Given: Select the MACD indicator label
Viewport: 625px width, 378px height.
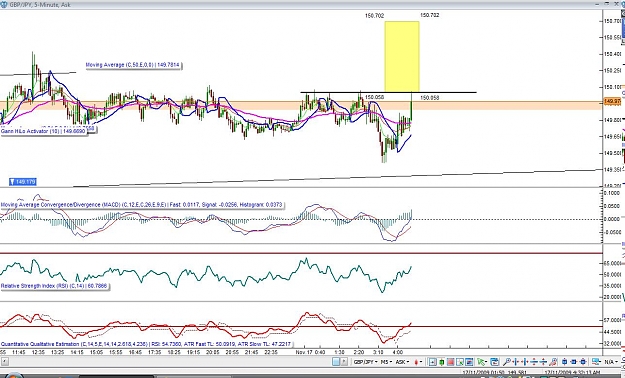Looking at the screenshot, I should point(142,205).
